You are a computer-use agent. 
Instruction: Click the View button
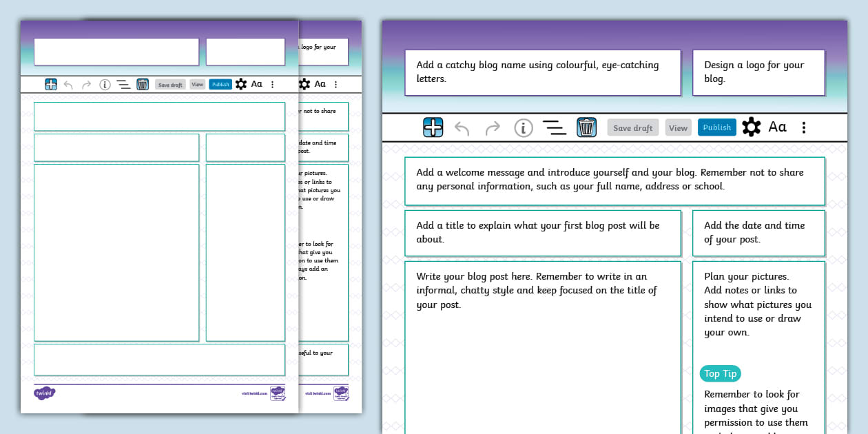click(678, 127)
